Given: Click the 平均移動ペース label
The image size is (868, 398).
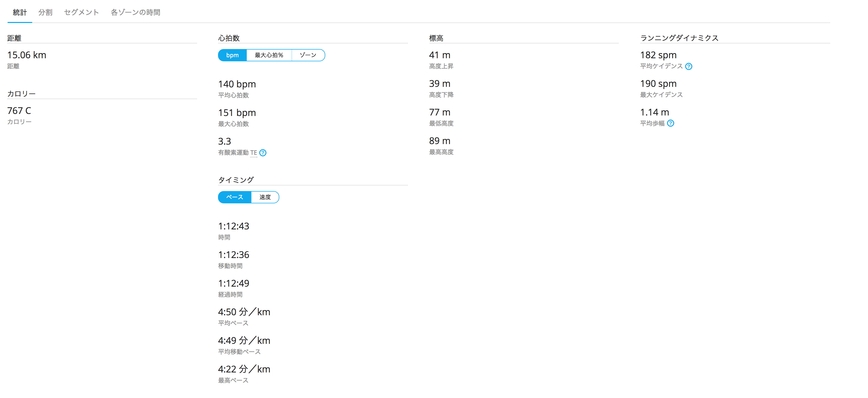Looking at the screenshot, I should coord(239,352).
